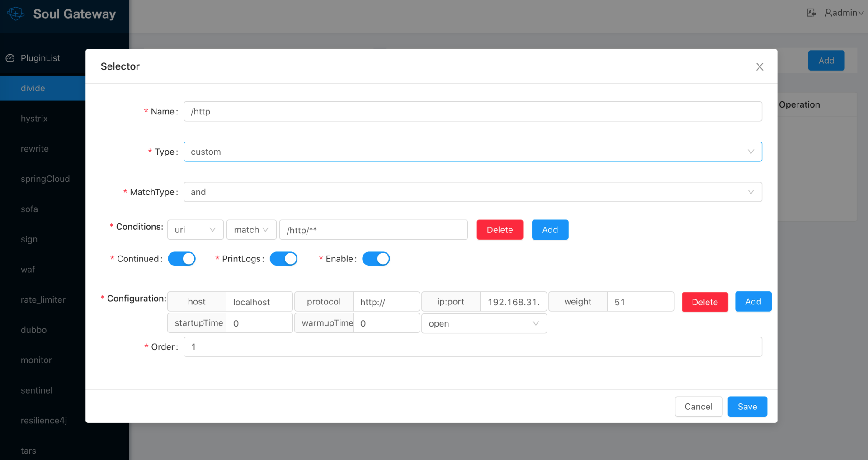Focus the warmupTime input field
Image resolution: width=868 pixels, height=460 pixels.
386,323
